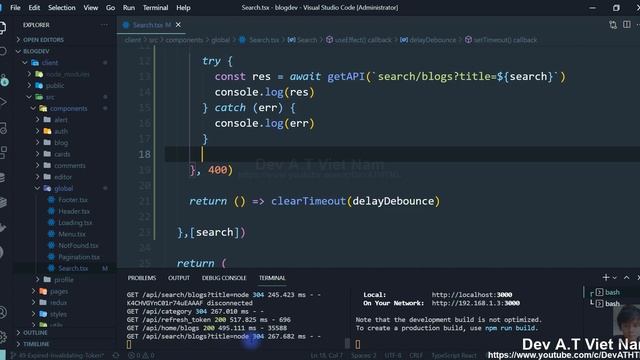Image resolution: width=640 pixels, height=360 pixels.
Task: Expand the editor folder
Action: (63, 177)
